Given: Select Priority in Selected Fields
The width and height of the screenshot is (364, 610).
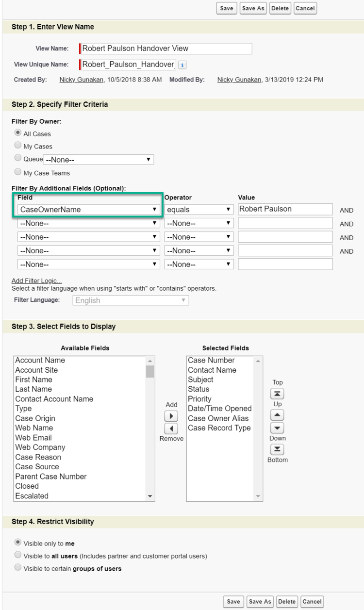Looking at the screenshot, I should coord(199,399).
